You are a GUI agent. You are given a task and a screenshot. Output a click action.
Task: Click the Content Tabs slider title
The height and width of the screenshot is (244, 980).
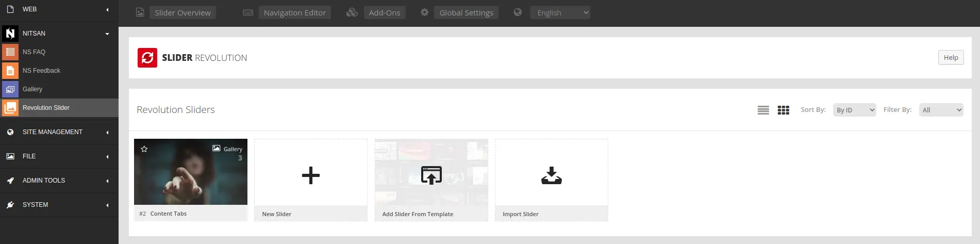coord(169,214)
